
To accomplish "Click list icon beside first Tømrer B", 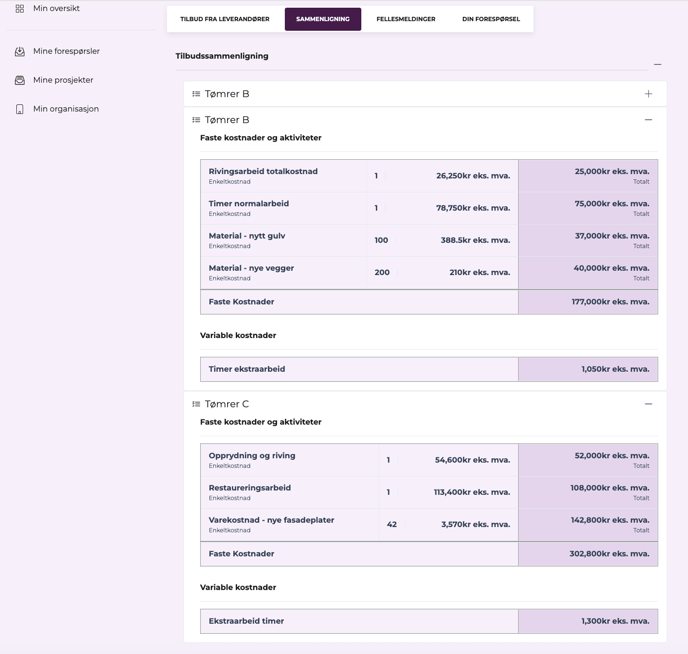I will point(196,94).
